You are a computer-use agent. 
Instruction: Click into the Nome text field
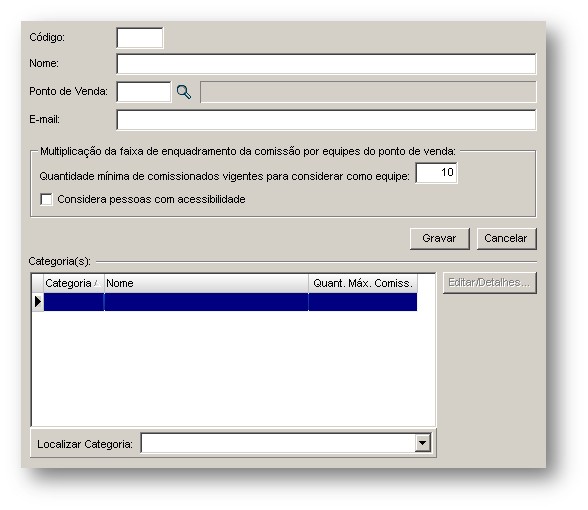(326, 64)
